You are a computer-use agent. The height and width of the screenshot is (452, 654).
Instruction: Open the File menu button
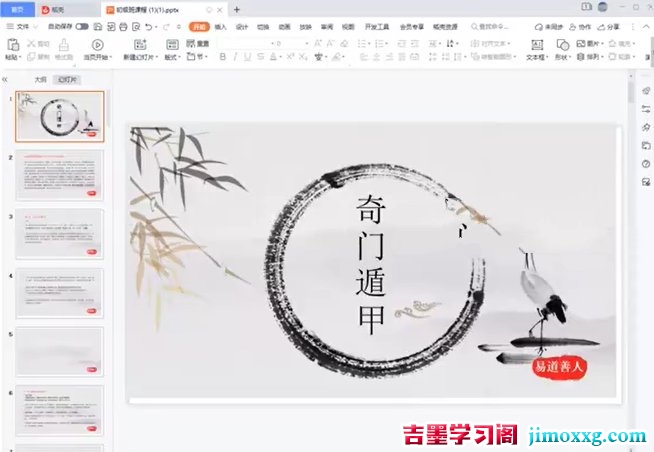click(x=18, y=27)
